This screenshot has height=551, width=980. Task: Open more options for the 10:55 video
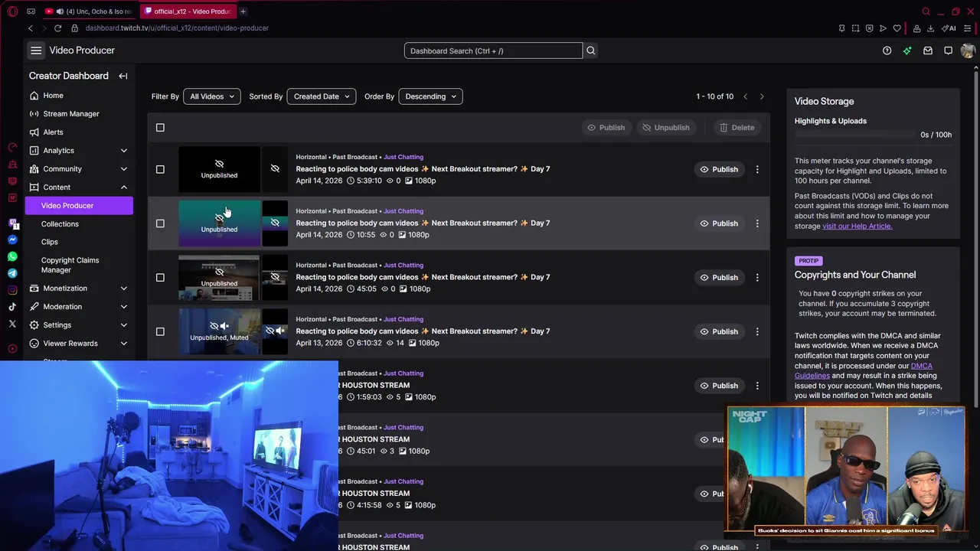click(757, 223)
